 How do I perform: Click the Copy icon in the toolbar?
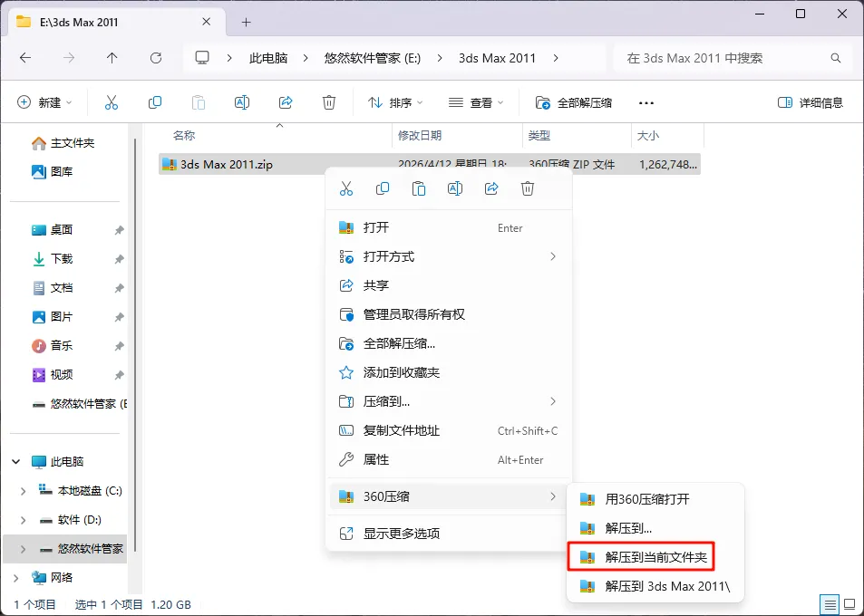tap(155, 102)
